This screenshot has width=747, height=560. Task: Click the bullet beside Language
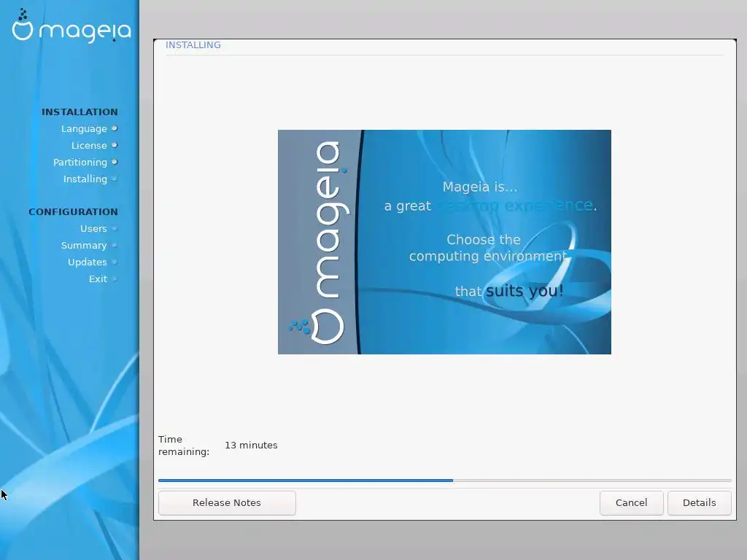pyautogui.click(x=115, y=128)
